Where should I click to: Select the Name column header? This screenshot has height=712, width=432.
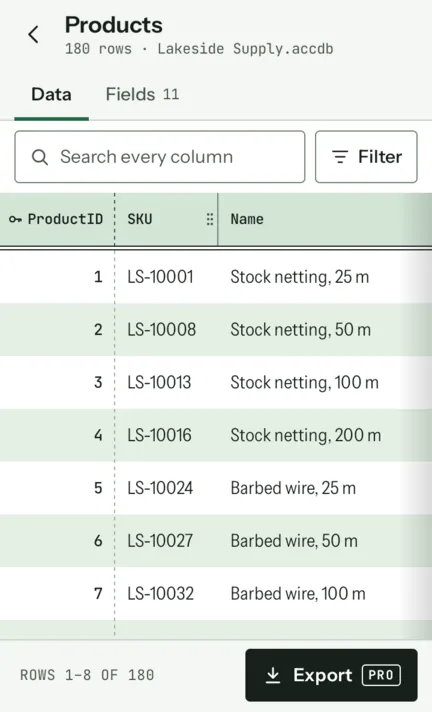[325, 219]
